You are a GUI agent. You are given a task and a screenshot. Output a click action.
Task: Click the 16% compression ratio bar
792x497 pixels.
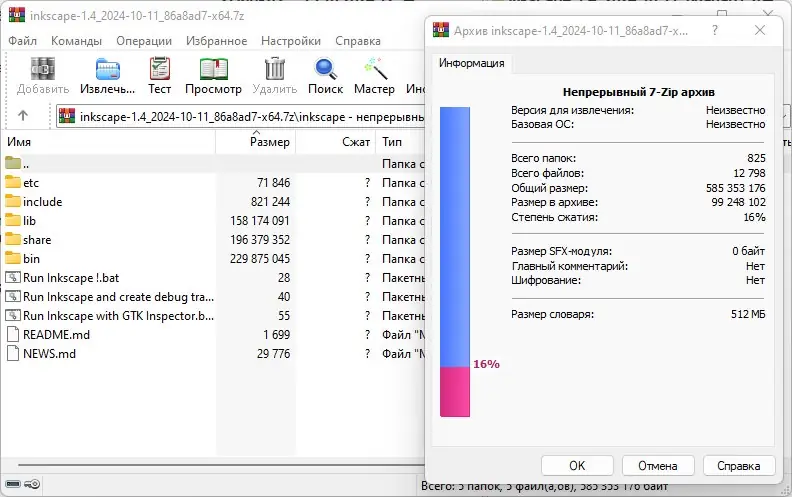(455, 262)
